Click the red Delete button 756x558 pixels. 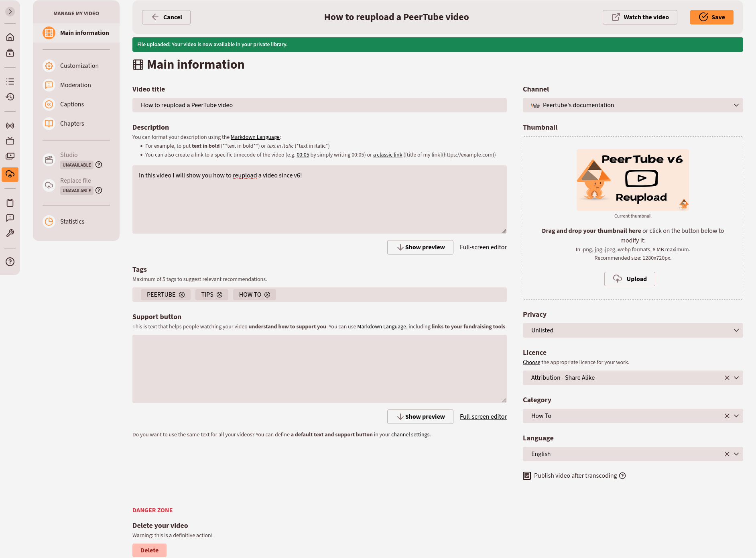click(149, 550)
